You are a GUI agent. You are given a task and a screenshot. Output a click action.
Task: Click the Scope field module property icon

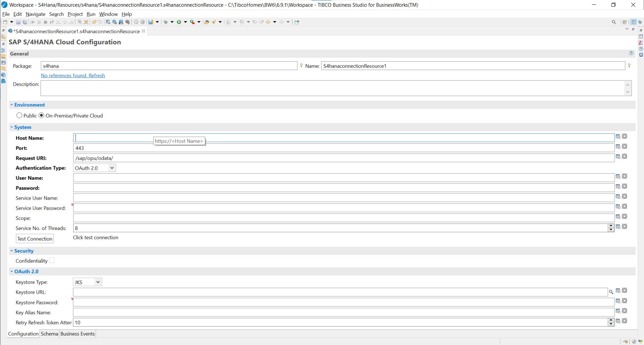click(618, 216)
